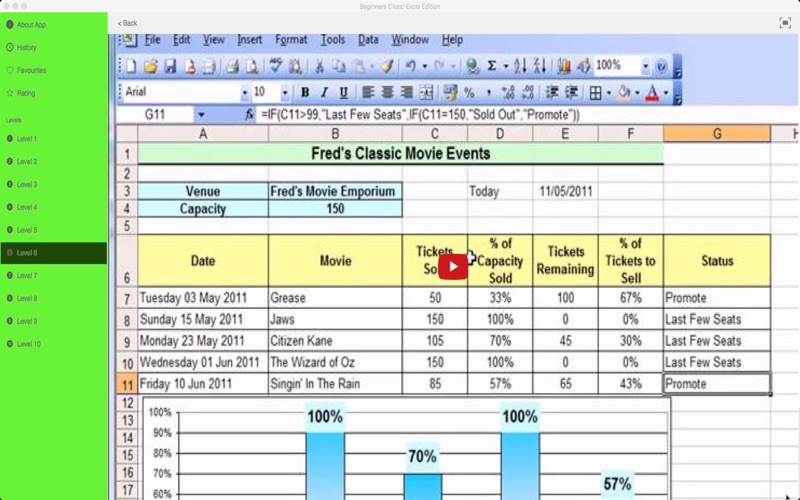Select Level 1 in sidebar
This screenshot has width=800, height=500.
pos(22,138)
